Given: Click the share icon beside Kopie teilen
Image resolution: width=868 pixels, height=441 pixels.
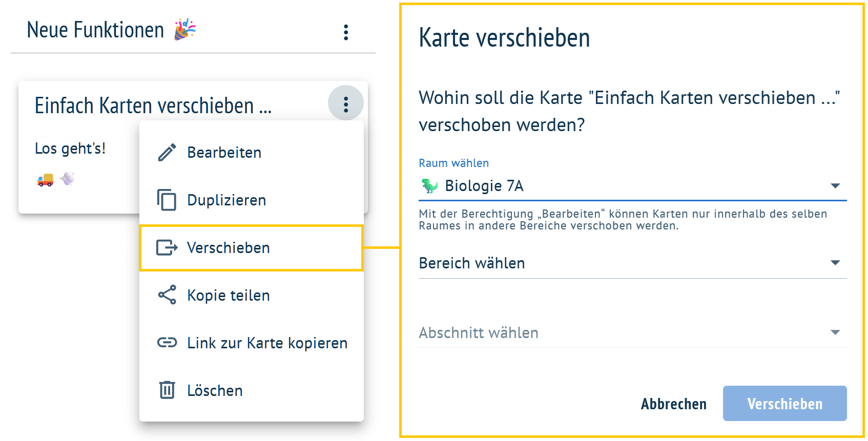Looking at the screenshot, I should click(x=167, y=295).
